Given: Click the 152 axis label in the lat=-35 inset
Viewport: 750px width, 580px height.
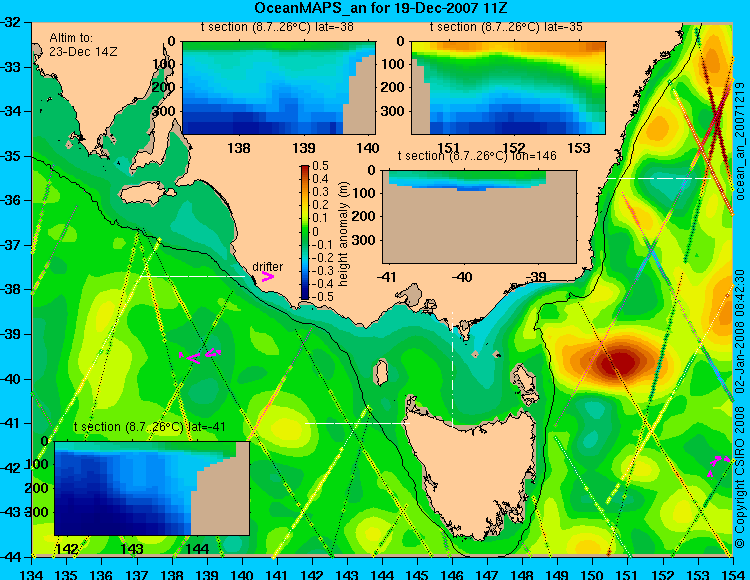Looking at the screenshot, I should (x=514, y=148).
